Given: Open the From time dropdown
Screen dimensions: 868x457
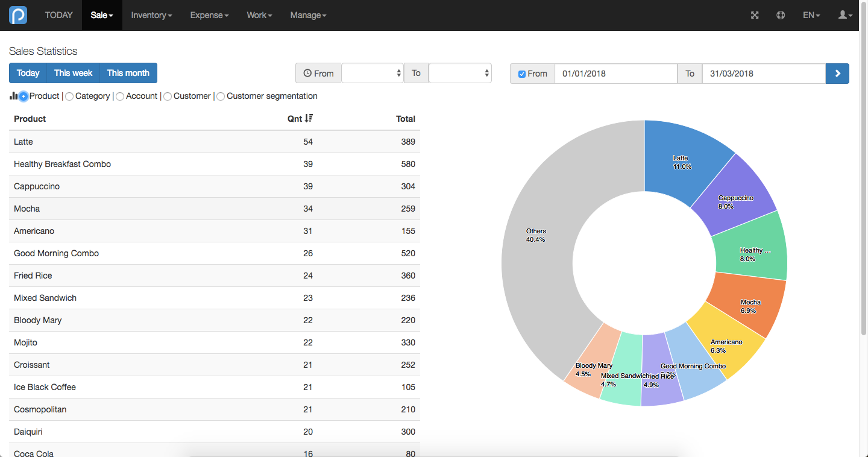Looking at the screenshot, I should click(x=373, y=74).
